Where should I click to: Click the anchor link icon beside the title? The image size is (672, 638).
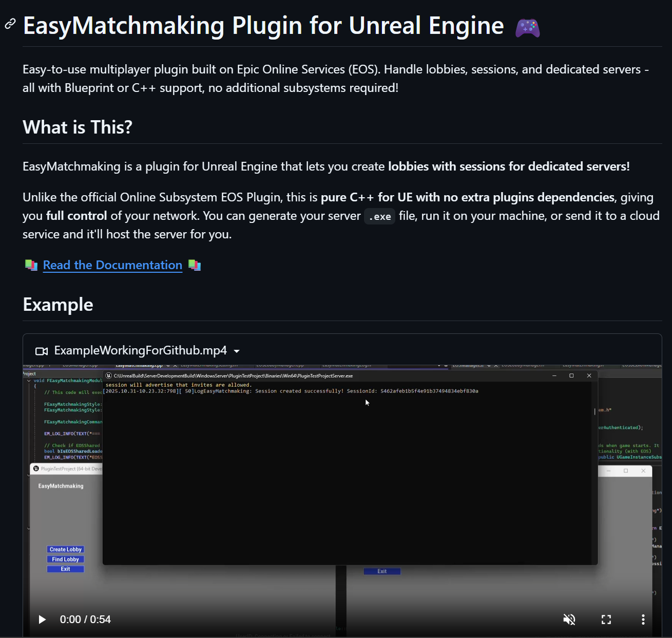tap(10, 24)
